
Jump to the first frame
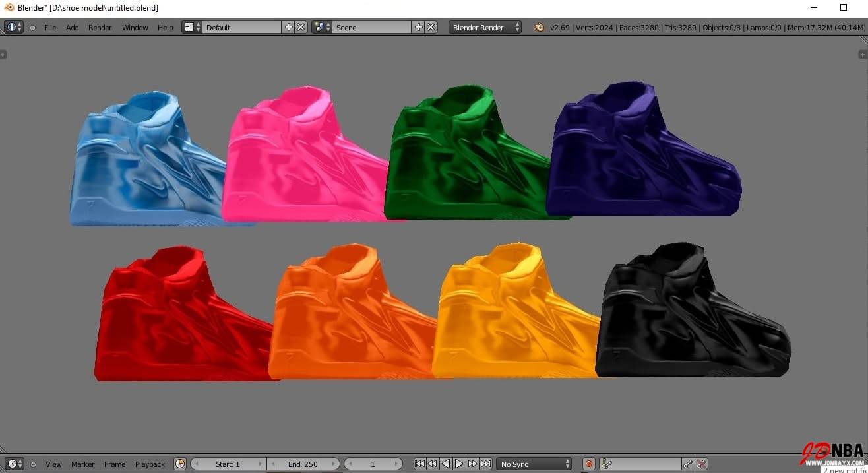(419, 464)
